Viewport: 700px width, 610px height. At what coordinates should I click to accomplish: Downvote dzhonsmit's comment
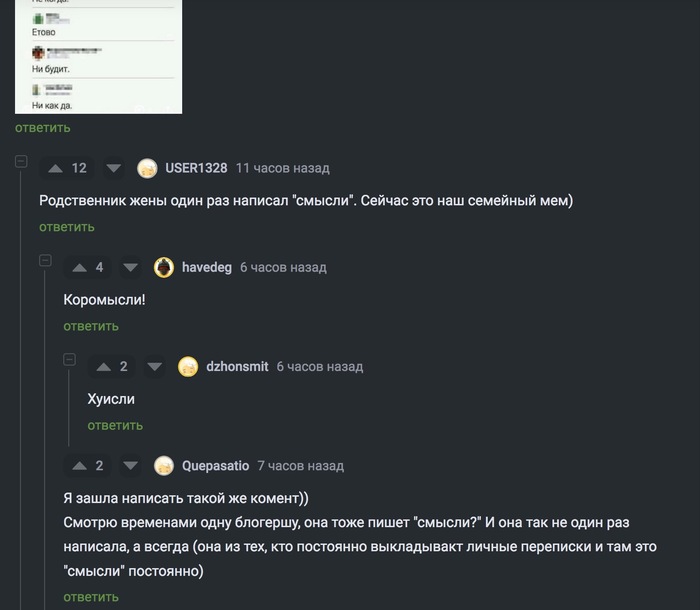pos(154,367)
